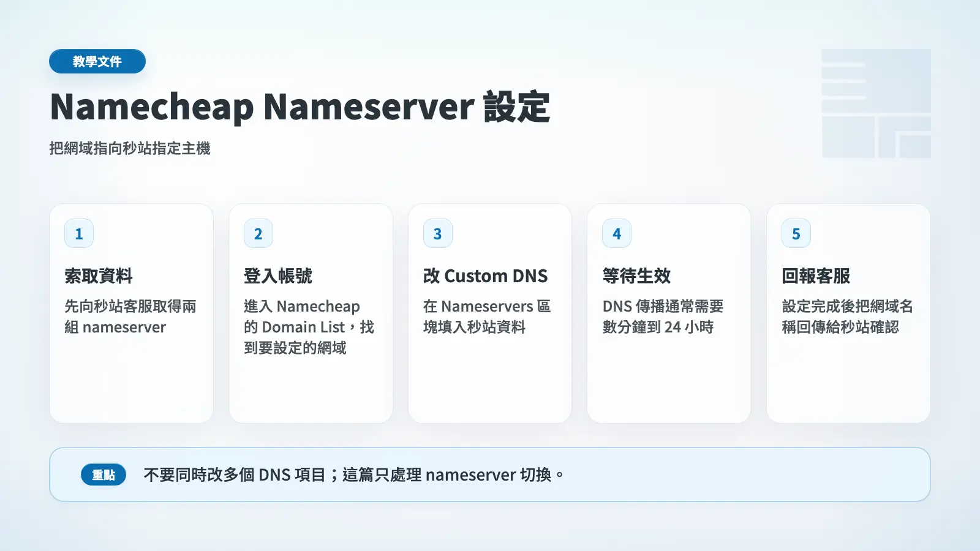This screenshot has width=980, height=551.
Task: Click the text 先向秒站客服取得兩組 nameserver
Action: coord(130,317)
